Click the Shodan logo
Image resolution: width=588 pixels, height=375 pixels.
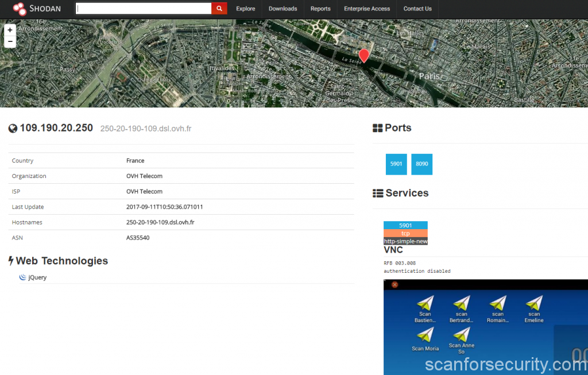[x=37, y=9]
